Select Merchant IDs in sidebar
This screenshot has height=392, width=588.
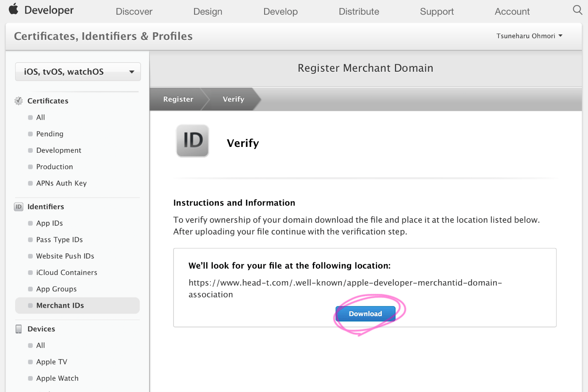[x=77, y=306]
